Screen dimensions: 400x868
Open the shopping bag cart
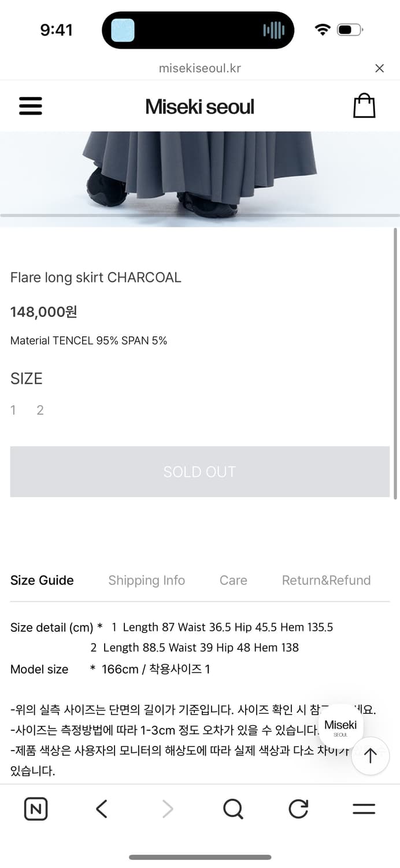click(364, 106)
